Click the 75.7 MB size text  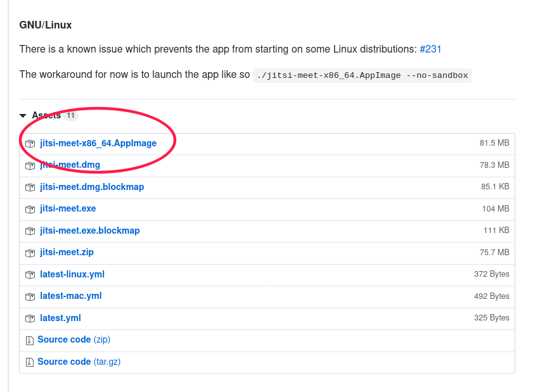[x=494, y=252]
